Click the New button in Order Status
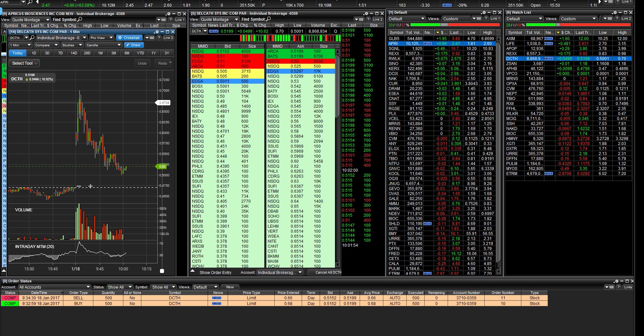644x336 pixels. point(230,287)
